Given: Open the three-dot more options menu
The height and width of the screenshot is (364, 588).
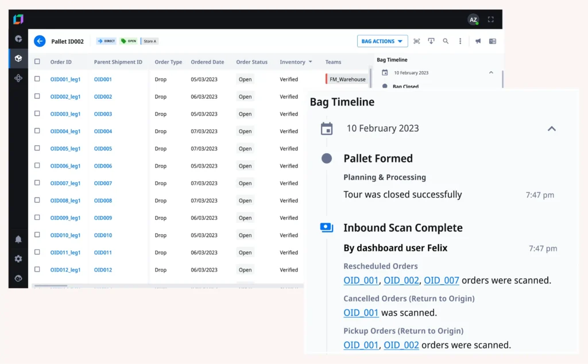Looking at the screenshot, I should (x=460, y=41).
